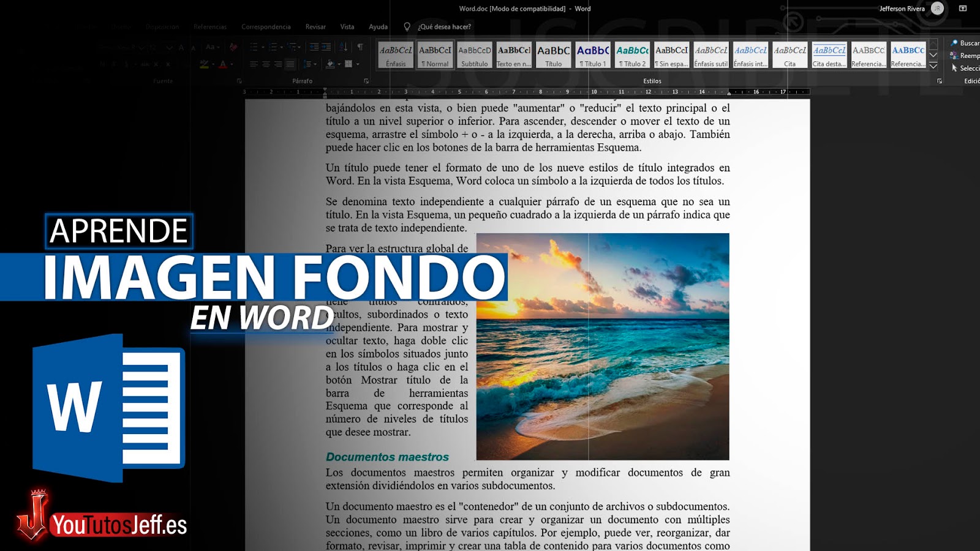
Task: Click the Jefferson Rivera account name
Action: [x=902, y=9]
